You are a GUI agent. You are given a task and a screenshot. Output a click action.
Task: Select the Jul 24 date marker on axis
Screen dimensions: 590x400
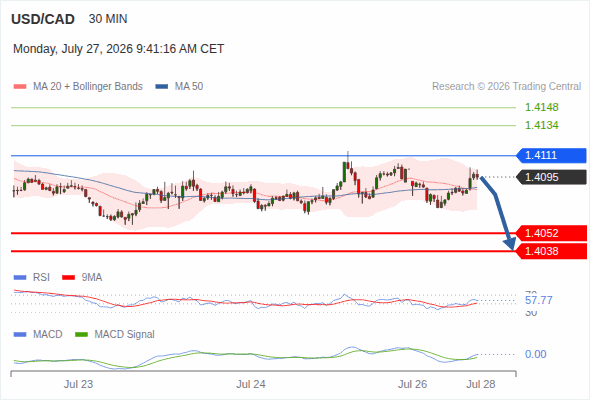coord(251,384)
